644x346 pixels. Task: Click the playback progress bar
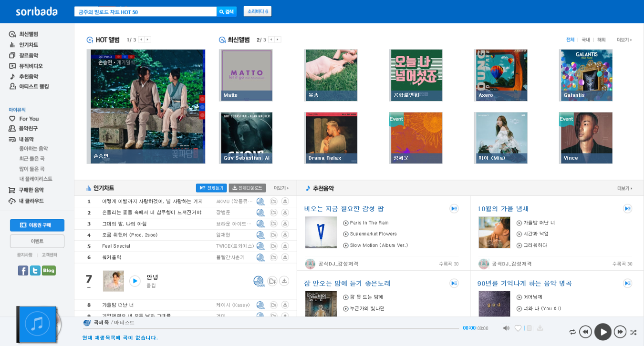coord(271,328)
